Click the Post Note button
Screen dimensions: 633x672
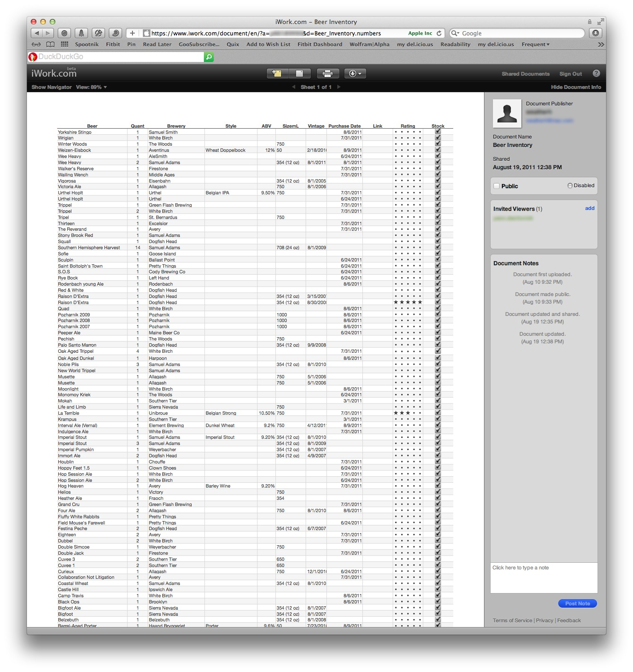pyautogui.click(x=578, y=603)
